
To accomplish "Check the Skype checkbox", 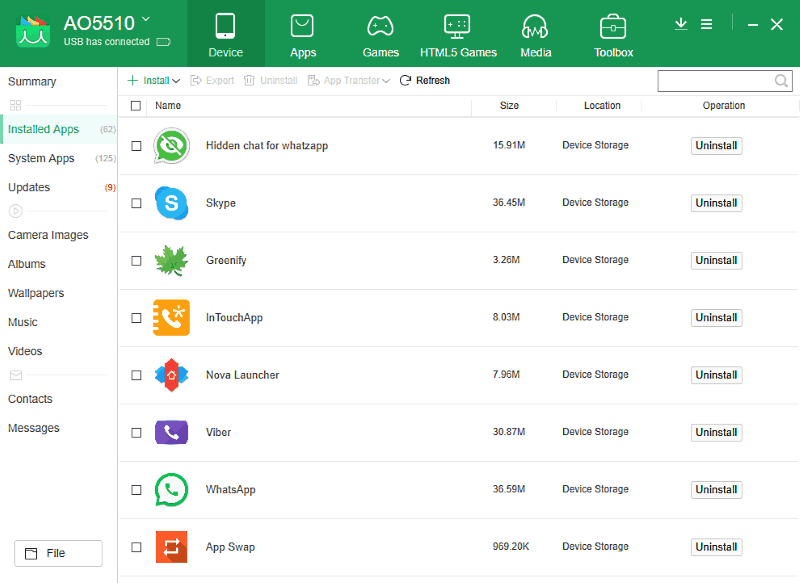I will [x=136, y=203].
